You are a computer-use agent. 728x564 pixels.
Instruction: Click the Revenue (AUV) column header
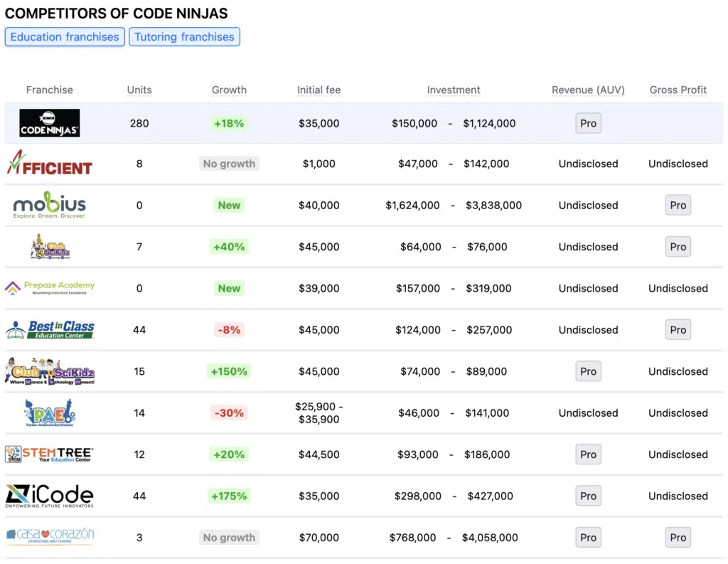pyautogui.click(x=588, y=90)
